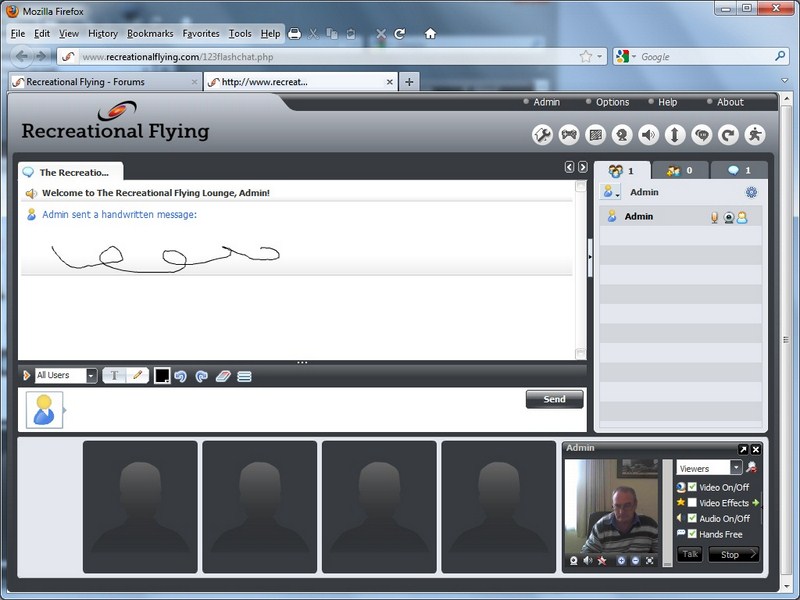Open the rooms tab with speech bubble
Image resolution: width=800 pixels, height=600 pixels.
[x=739, y=170]
